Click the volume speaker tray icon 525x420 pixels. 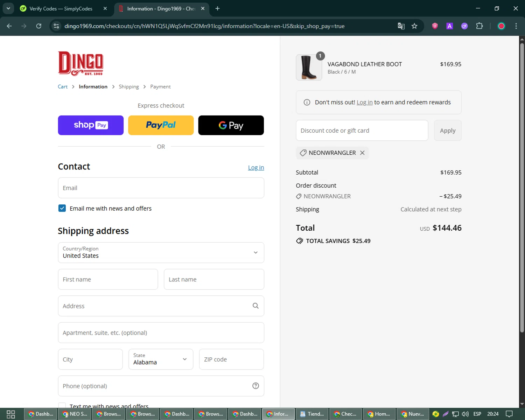(x=465, y=414)
